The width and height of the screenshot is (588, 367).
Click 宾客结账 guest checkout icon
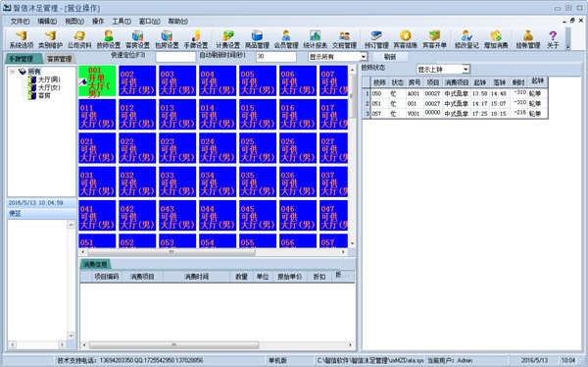click(406, 40)
